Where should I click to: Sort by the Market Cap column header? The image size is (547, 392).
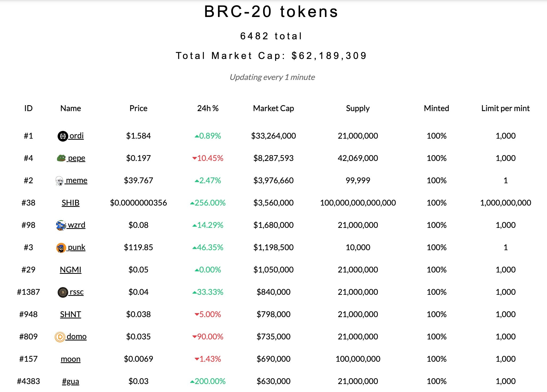click(x=273, y=108)
